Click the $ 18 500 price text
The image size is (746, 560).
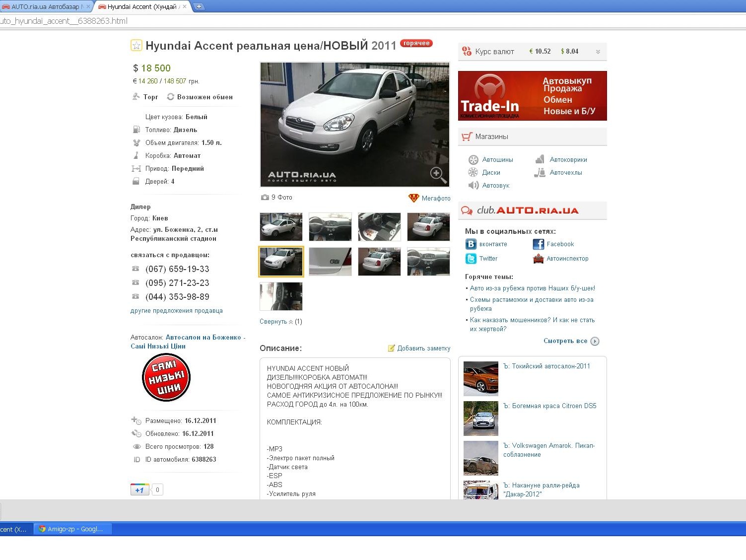tap(152, 68)
